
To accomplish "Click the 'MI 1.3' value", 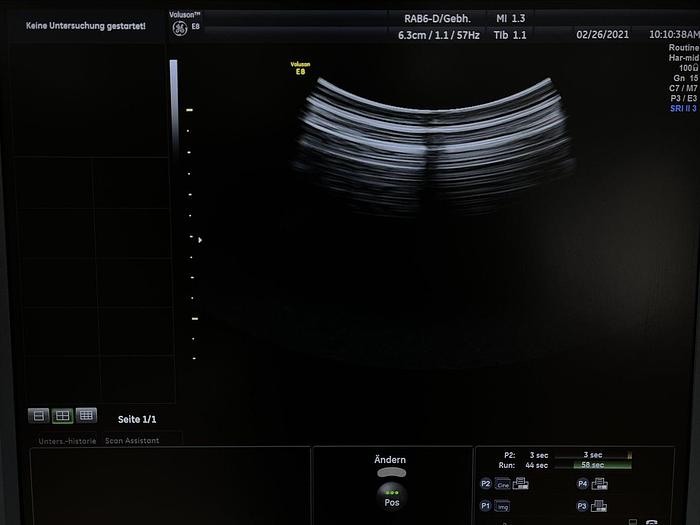I will click(511, 18).
